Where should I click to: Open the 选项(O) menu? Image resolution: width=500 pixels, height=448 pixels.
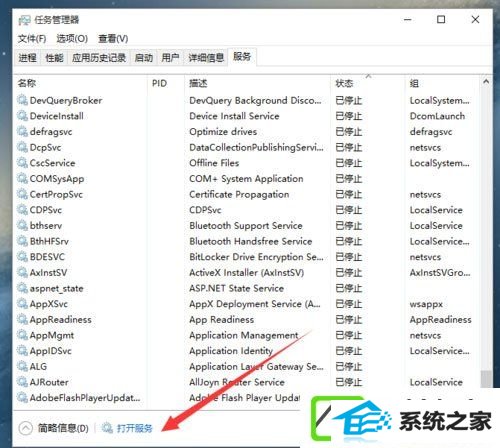pos(72,39)
